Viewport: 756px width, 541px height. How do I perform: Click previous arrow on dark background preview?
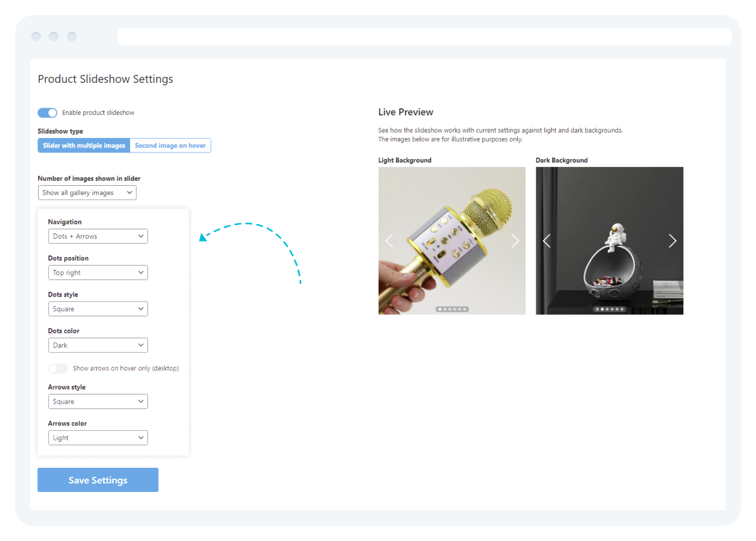tap(547, 241)
